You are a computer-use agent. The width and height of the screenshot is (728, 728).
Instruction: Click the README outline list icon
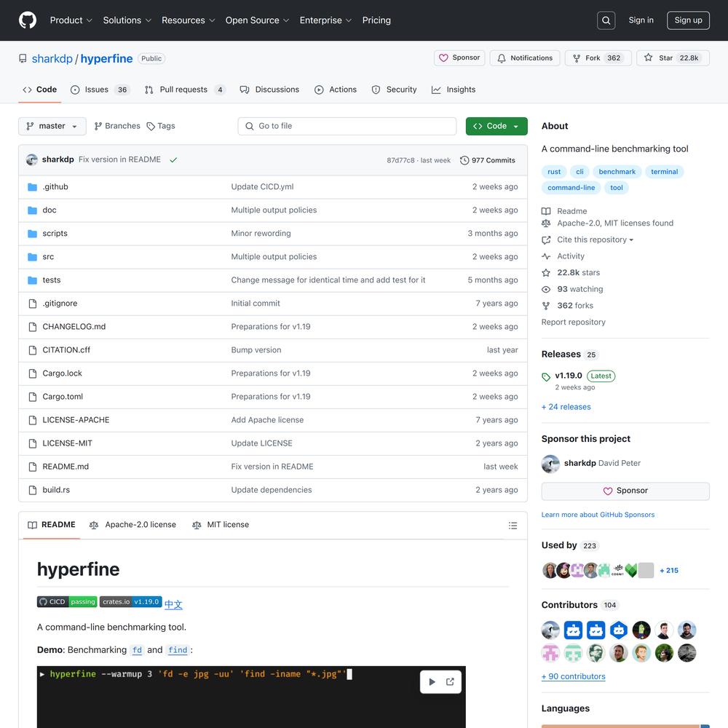tap(513, 526)
